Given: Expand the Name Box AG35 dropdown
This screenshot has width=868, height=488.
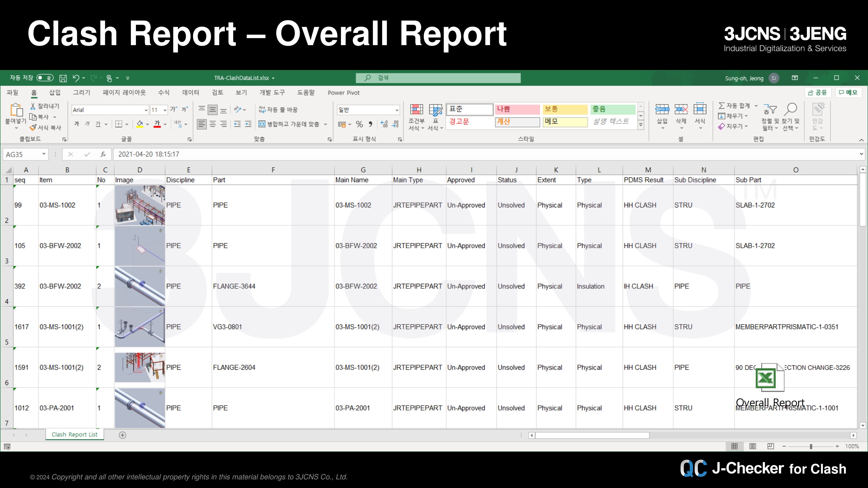Looking at the screenshot, I should click(44, 154).
